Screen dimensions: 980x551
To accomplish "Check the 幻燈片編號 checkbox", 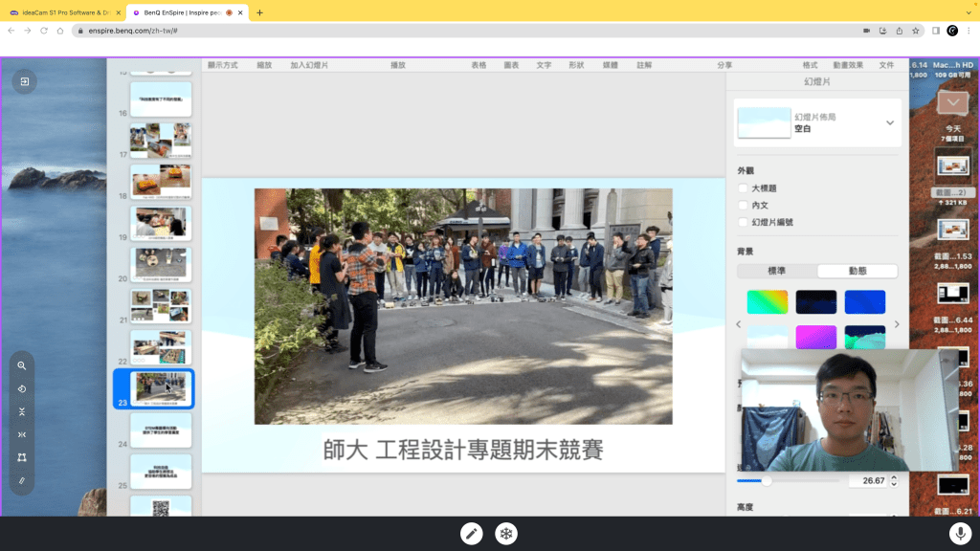I will 744,223.
